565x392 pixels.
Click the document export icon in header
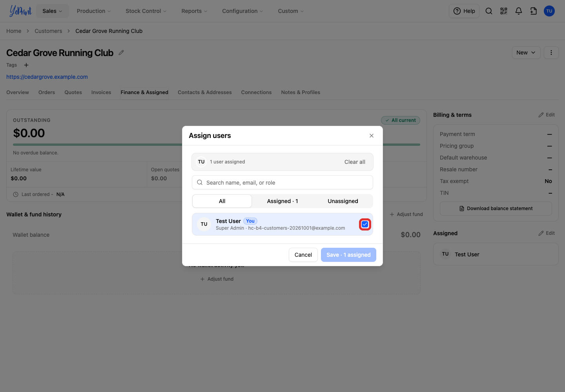click(534, 11)
